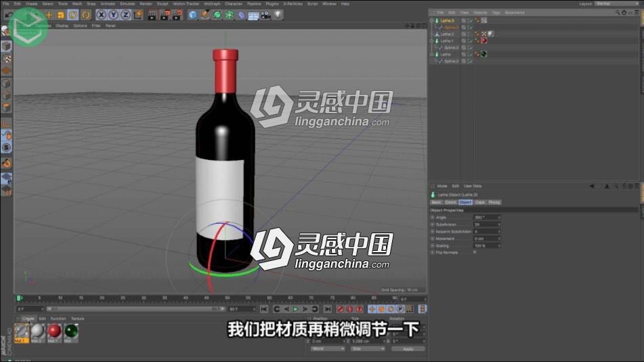This screenshot has height=362, width=644.
Task: Render to Picture Viewer
Action: coord(165,15)
